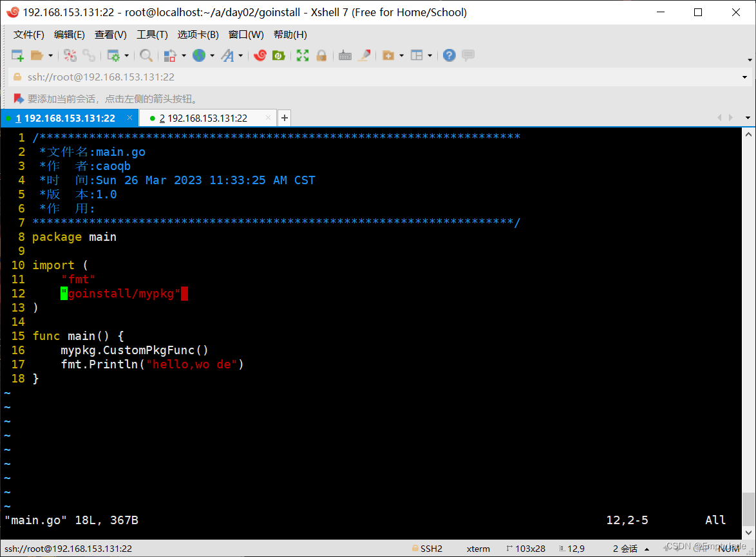756x557 pixels.
Task: Toggle full screen mode icon
Action: pos(302,55)
